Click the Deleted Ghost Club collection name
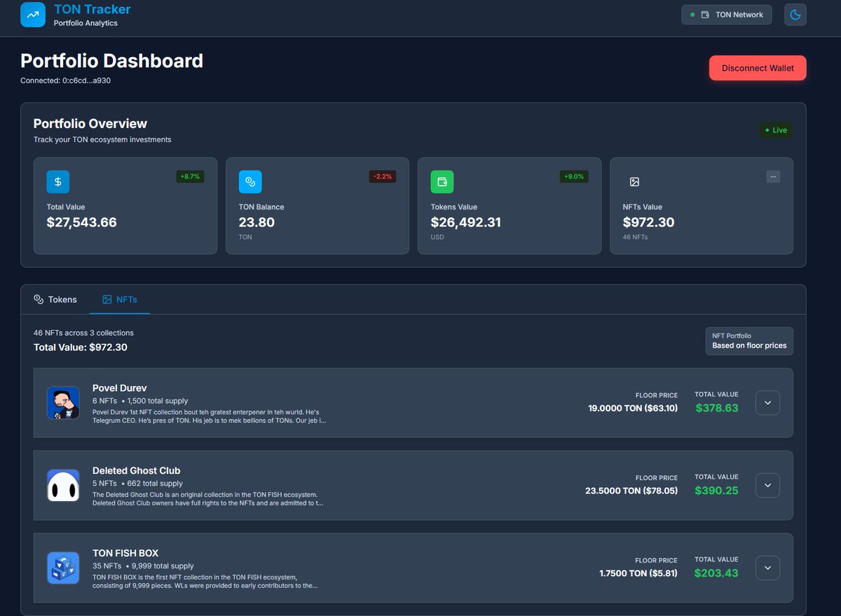841x616 pixels. click(137, 471)
